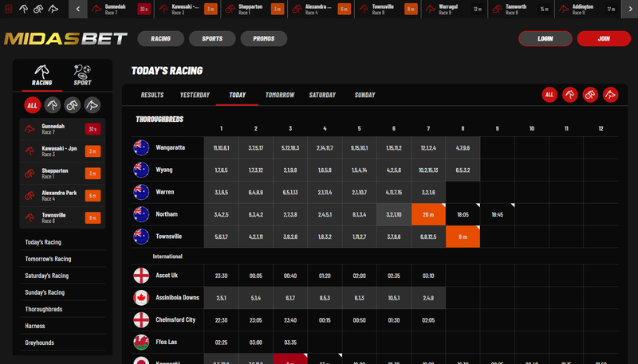Filter top bar by greyhound icon
This screenshot has width=638, height=364.
pos(53,9)
